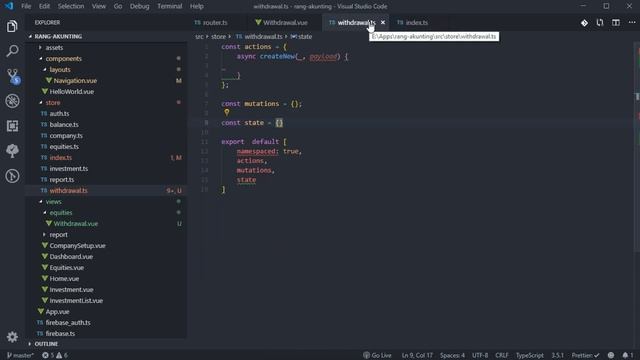Collapse the views folder
Screen dimensions: 640x360
click(53, 202)
